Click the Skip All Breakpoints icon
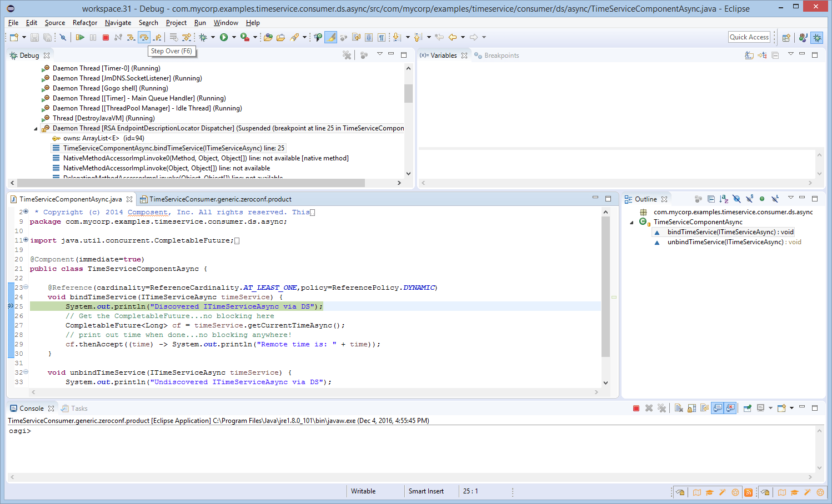 click(63, 37)
